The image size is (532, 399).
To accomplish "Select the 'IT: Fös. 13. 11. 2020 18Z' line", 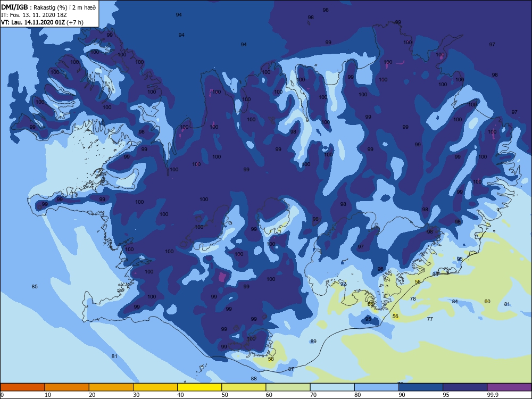I will pyautogui.click(x=34, y=15).
